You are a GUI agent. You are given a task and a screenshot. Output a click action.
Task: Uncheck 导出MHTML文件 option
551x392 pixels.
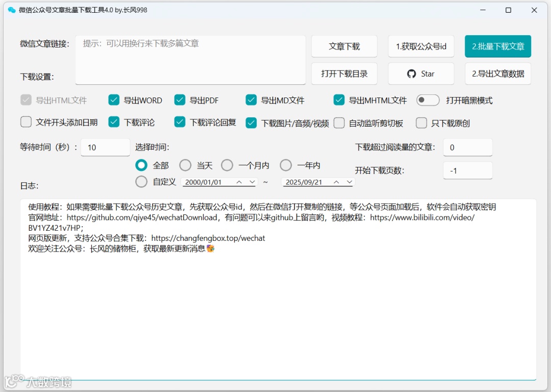pyautogui.click(x=339, y=100)
